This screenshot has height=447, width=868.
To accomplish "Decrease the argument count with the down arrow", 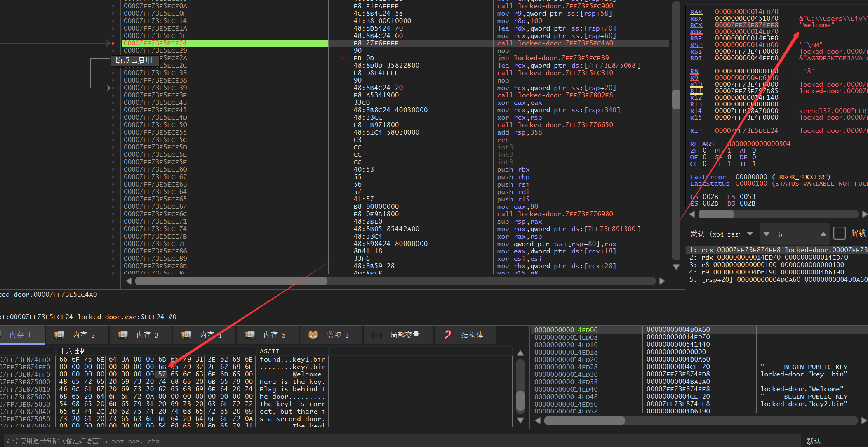I will pos(767,234).
